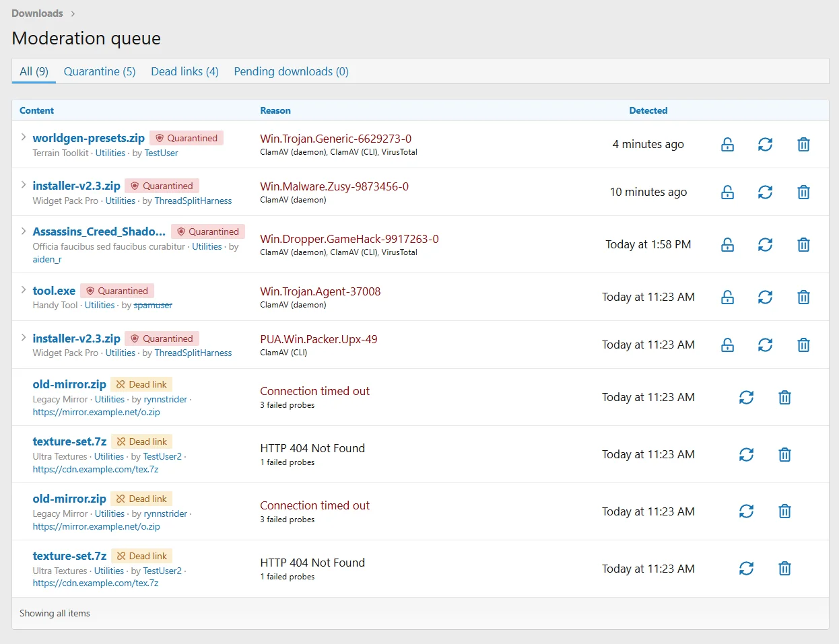This screenshot has width=839, height=644.
Task: Release tool.exe from quarantine via unlock icon
Action: [x=727, y=297]
